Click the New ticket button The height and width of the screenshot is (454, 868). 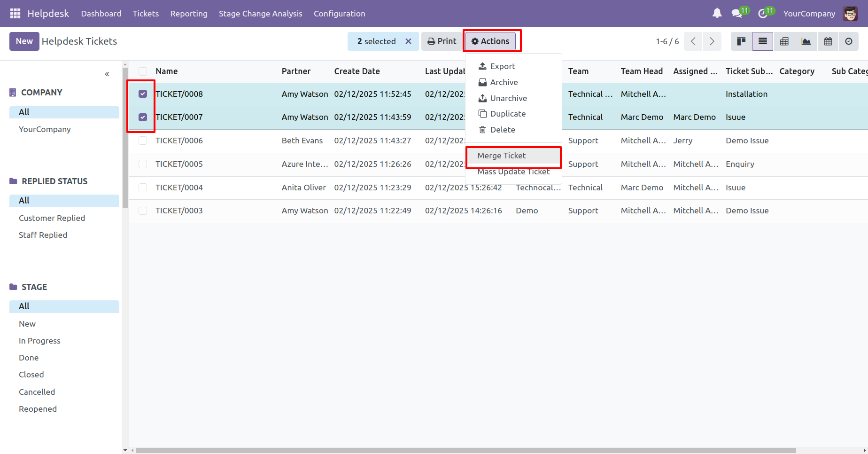[24, 41]
